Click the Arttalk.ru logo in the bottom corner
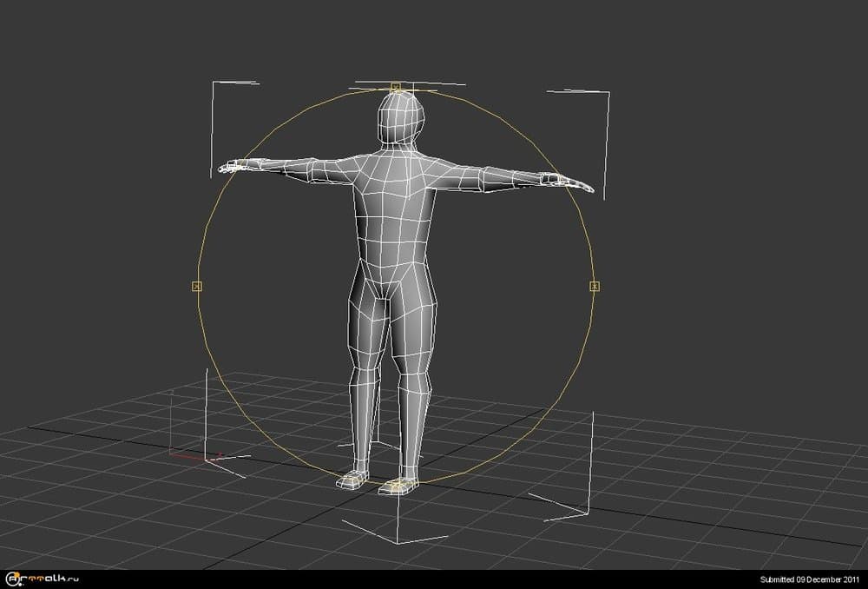 click(43, 579)
